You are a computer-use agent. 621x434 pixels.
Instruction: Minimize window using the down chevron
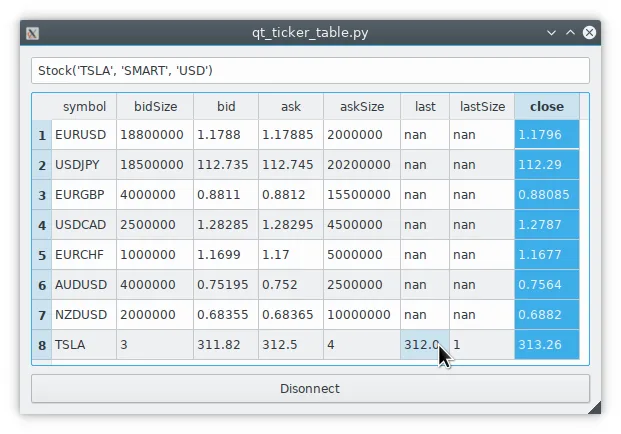pyautogui.click(x=551, y=33)
